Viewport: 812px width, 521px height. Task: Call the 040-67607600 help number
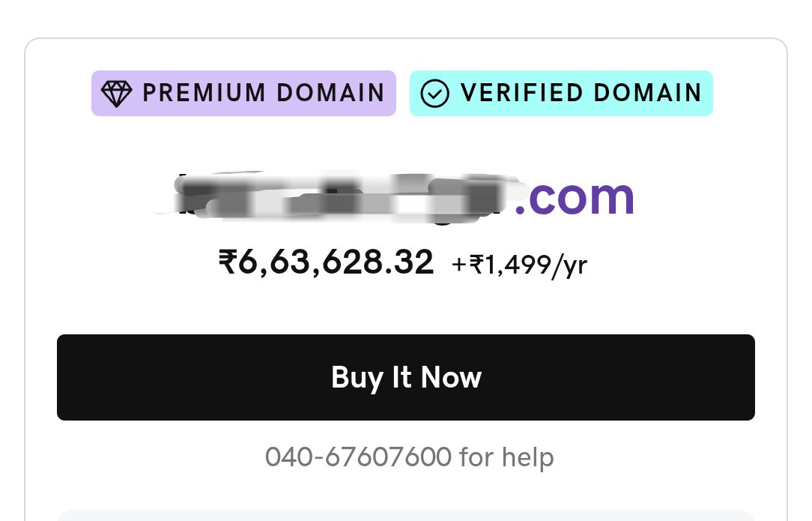click(x=358, y=457)
